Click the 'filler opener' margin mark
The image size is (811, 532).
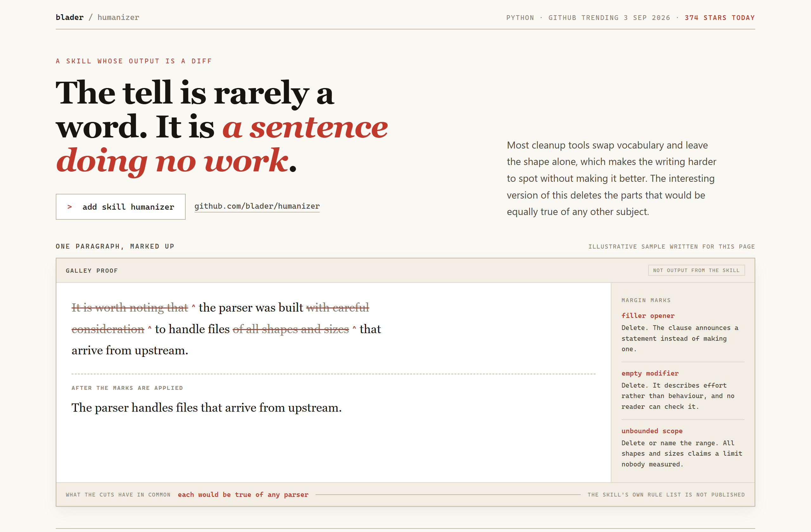(648, 316)
